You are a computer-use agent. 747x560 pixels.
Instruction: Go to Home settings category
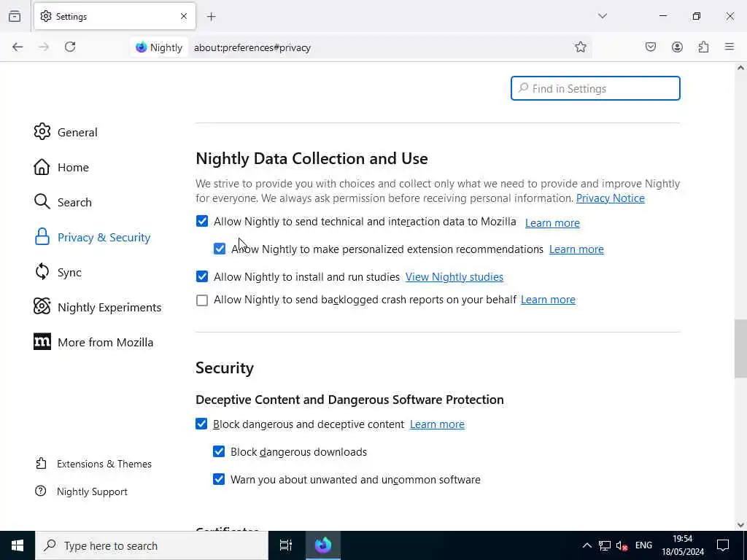(x=61, y=167)
